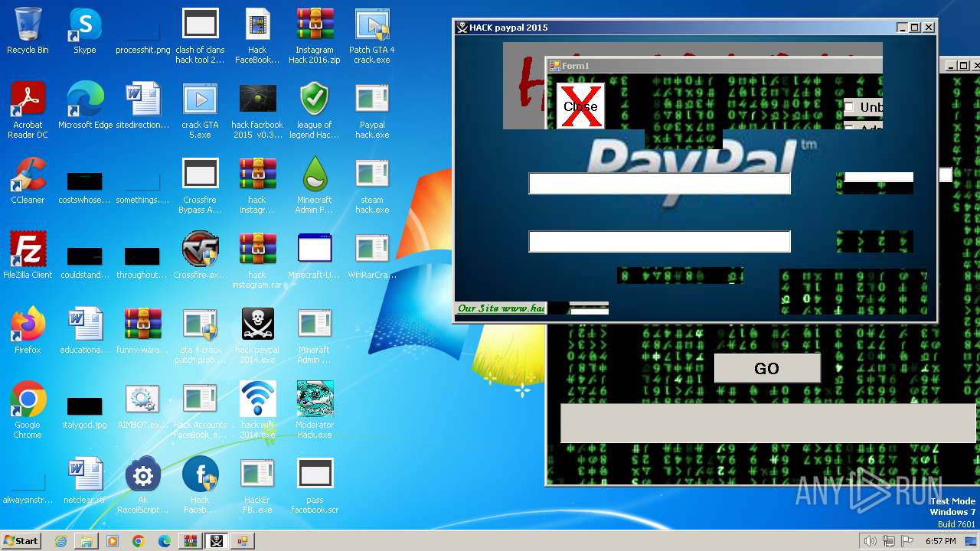Open the Our Site www link
This screenshot has height=551, width=980.
coord(501,308)
